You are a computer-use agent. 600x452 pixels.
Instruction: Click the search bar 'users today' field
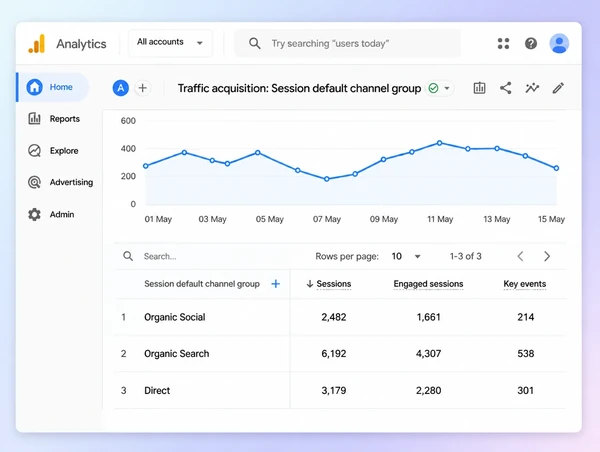(347, 43)
